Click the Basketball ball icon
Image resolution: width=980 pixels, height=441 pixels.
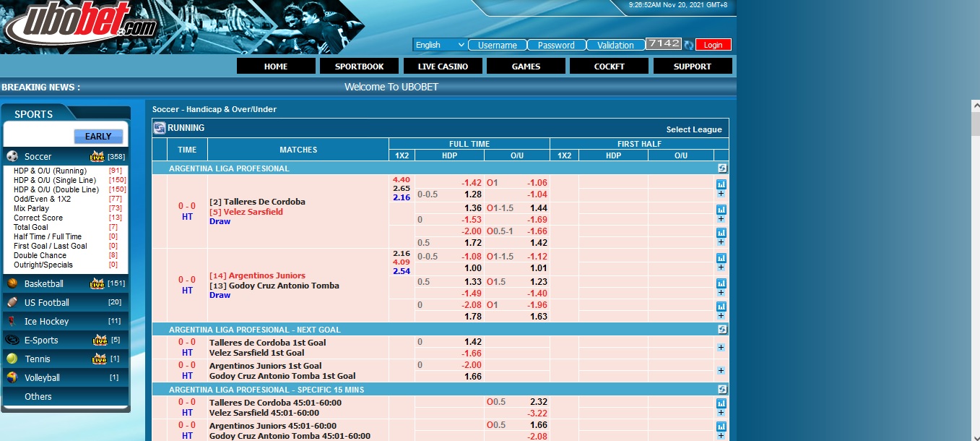click(x=12, y=283)
